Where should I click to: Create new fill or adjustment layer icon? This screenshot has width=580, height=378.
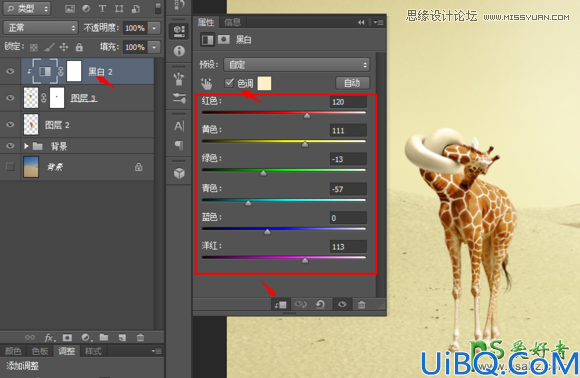pos(87,337)
